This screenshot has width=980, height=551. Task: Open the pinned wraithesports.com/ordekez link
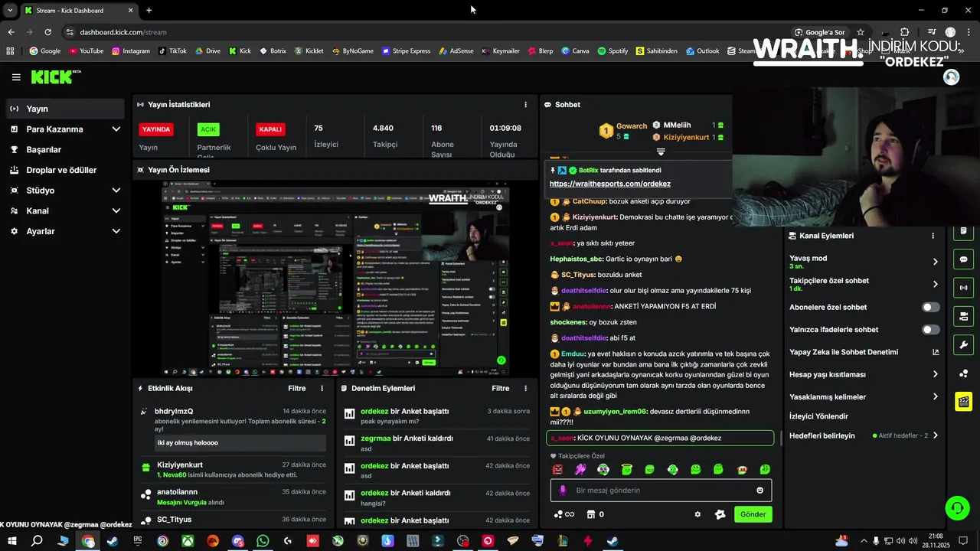(x=609, y=184)
